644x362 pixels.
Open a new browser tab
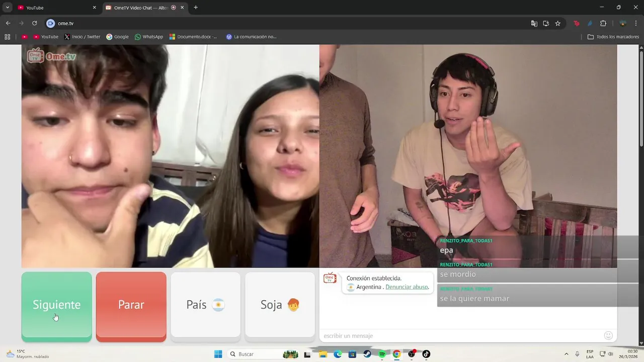(196, 8)
